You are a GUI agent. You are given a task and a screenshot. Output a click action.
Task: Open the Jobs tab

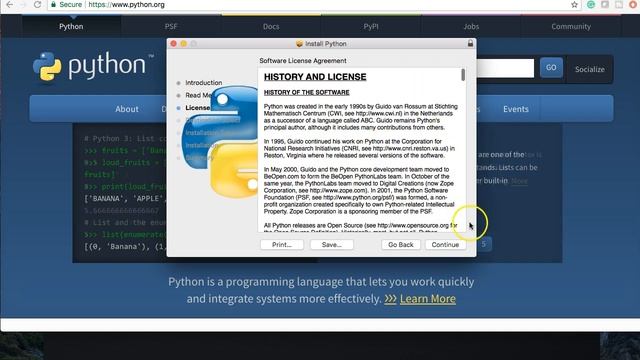(x=471, y=27)
